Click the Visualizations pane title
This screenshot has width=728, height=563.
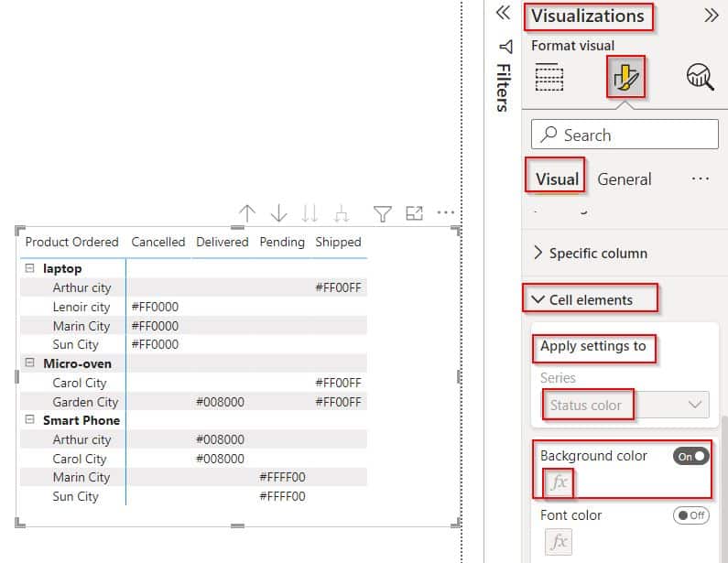tap(587, 16)
